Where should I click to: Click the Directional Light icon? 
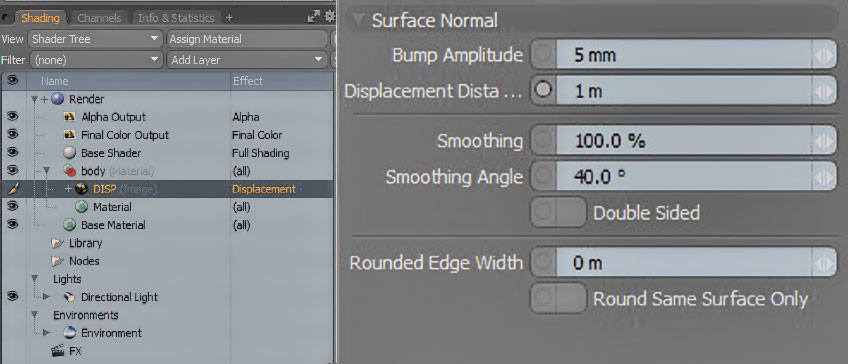pos(69,297)
